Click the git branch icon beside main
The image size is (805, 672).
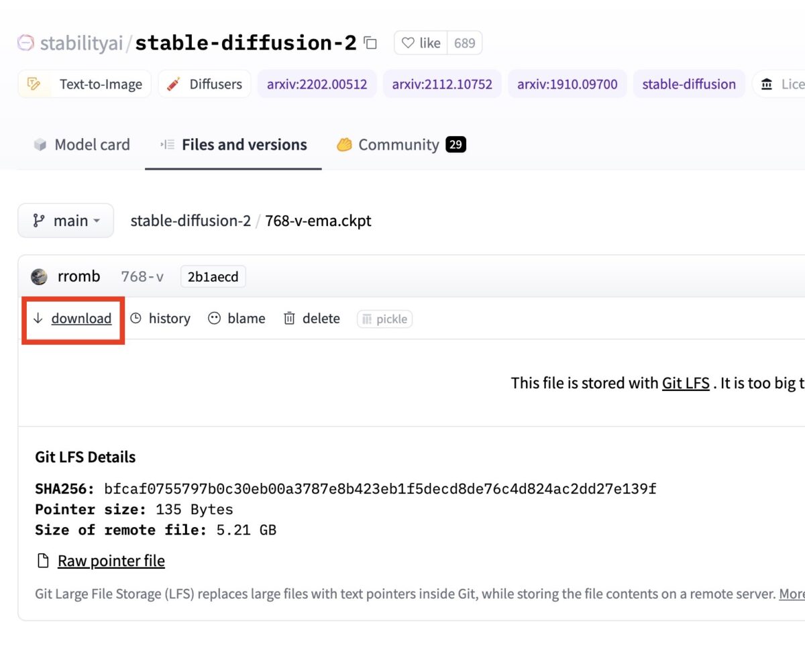tap(39, 221)
